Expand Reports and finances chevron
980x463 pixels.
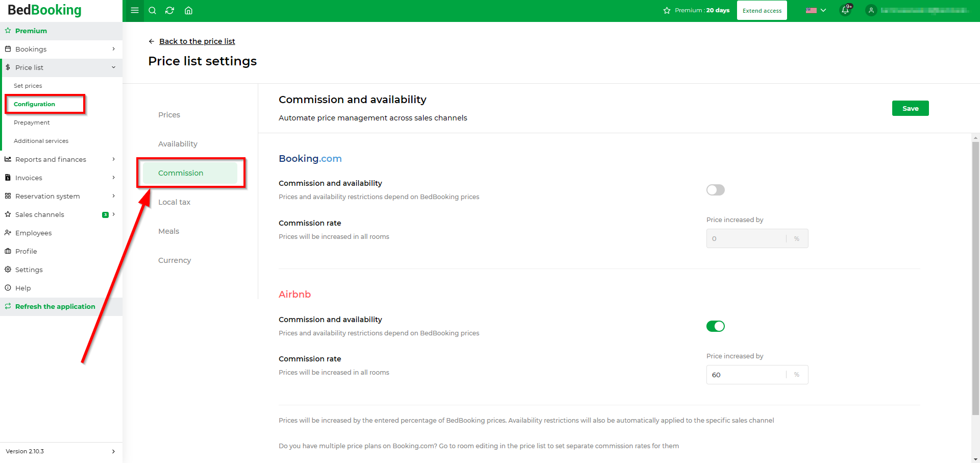tap(113, 159)
